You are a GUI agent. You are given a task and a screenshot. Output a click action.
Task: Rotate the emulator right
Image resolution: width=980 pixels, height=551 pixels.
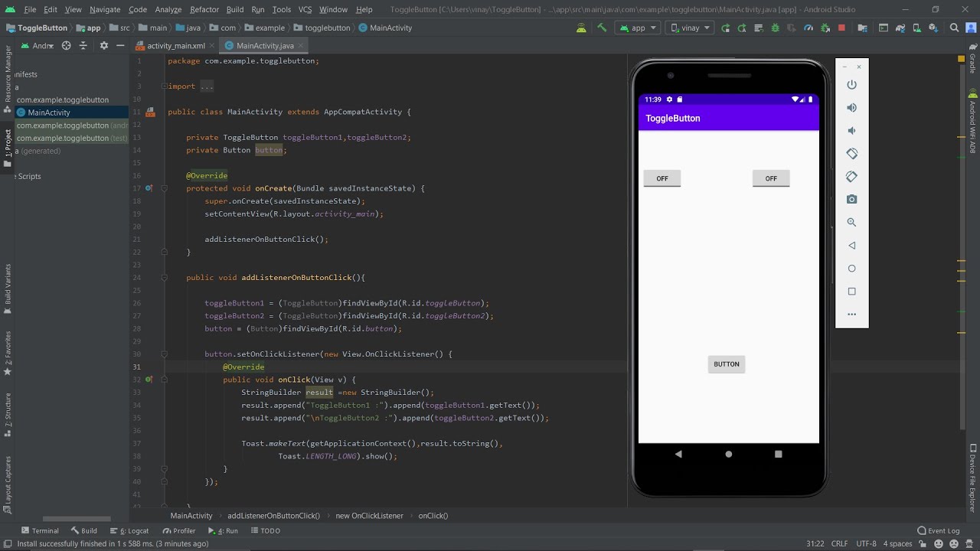tap(851, 177)
